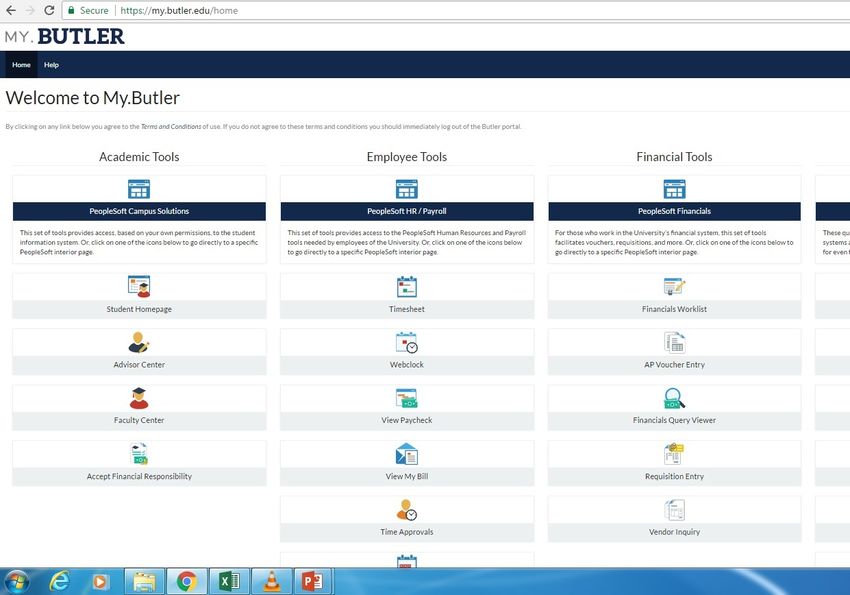Click the View Paycheck icon

(407, 398)
